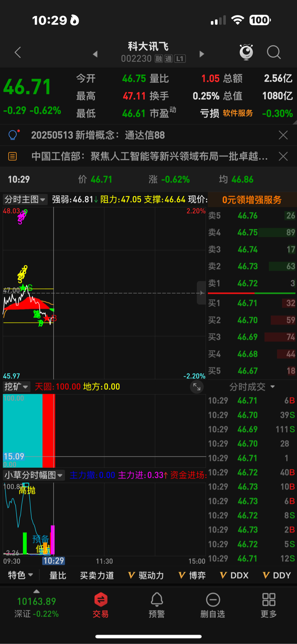The width and height of the screenshot is (297, 644).
Task: Select the 卖2 order row at 46.73
Action: pos(252,266)
